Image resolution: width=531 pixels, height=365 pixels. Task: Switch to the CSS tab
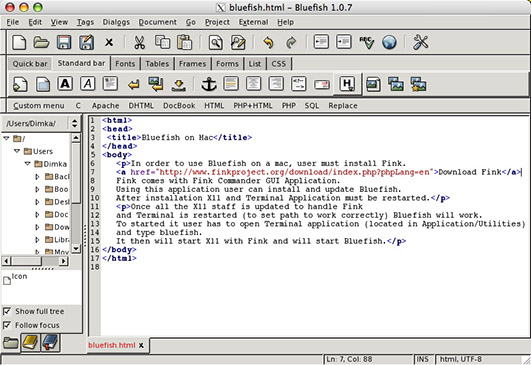pos(279,64)
